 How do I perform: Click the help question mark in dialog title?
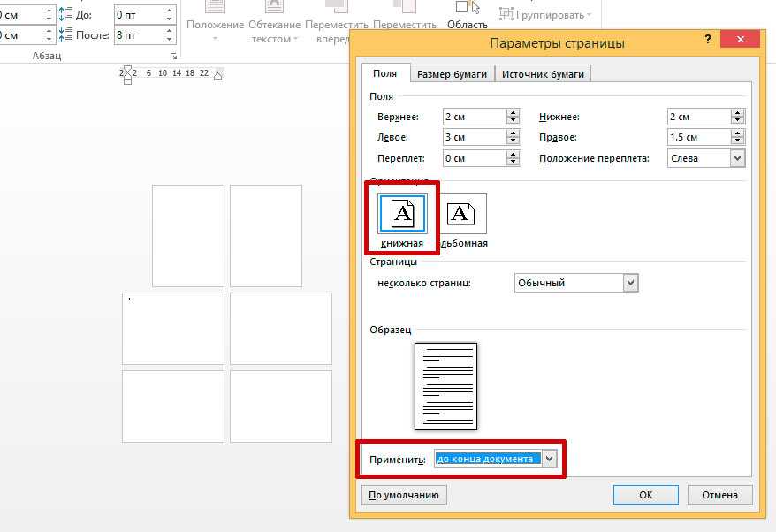[708, 42]
